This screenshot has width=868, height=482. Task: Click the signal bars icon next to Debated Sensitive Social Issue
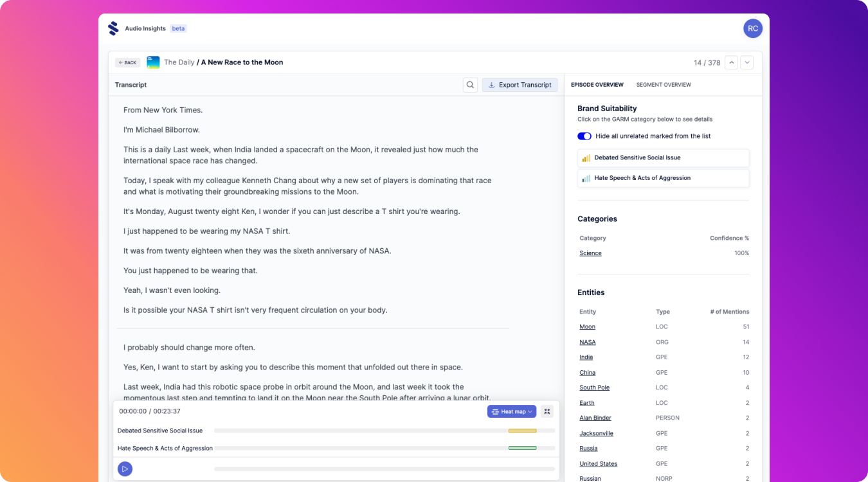586,157
